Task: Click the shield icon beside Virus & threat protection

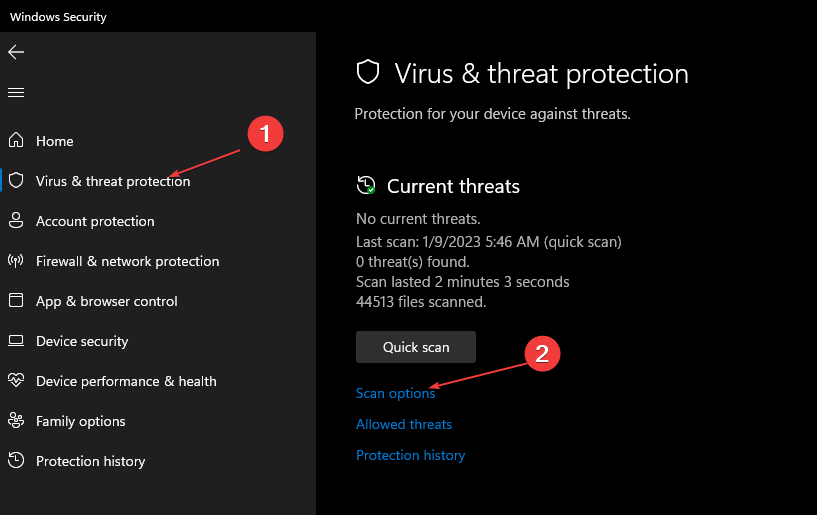Action: click(x=16, y=180)
